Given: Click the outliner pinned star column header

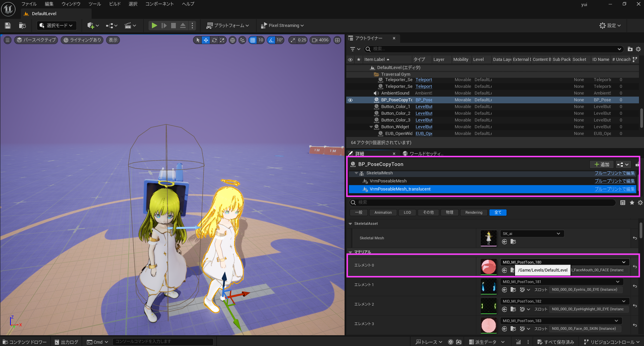Looking at the screenshot, I should (359, 60).
